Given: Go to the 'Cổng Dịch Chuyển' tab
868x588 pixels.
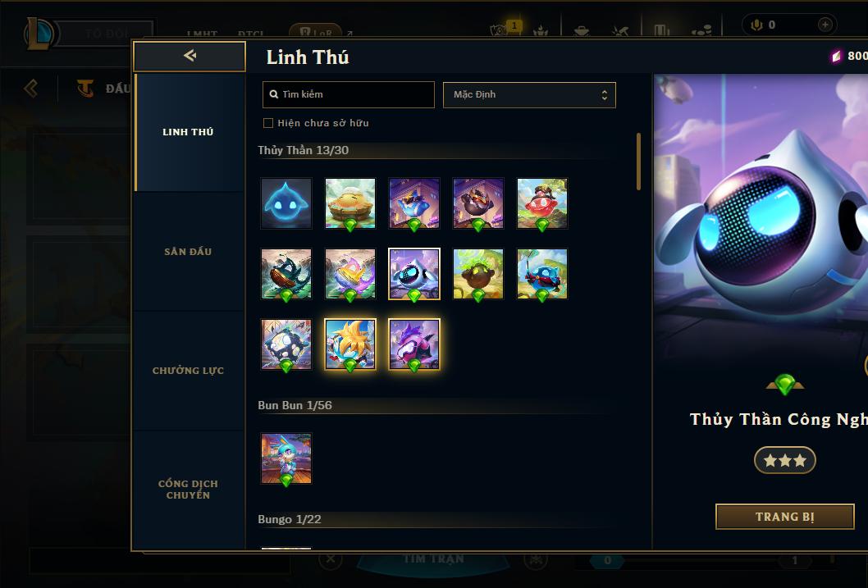Looking at the screenshot, I should click(x=190, y=490).
